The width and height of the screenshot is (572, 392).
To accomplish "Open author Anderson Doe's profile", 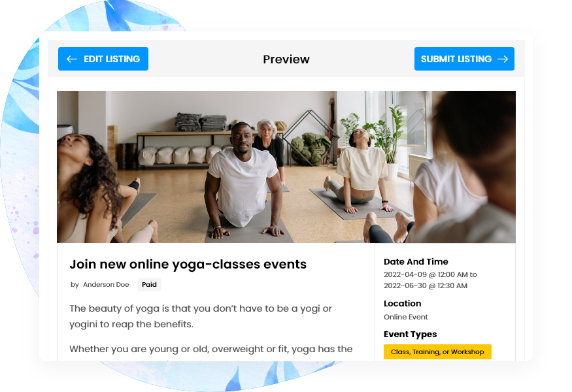I will [x=106, y=285].
